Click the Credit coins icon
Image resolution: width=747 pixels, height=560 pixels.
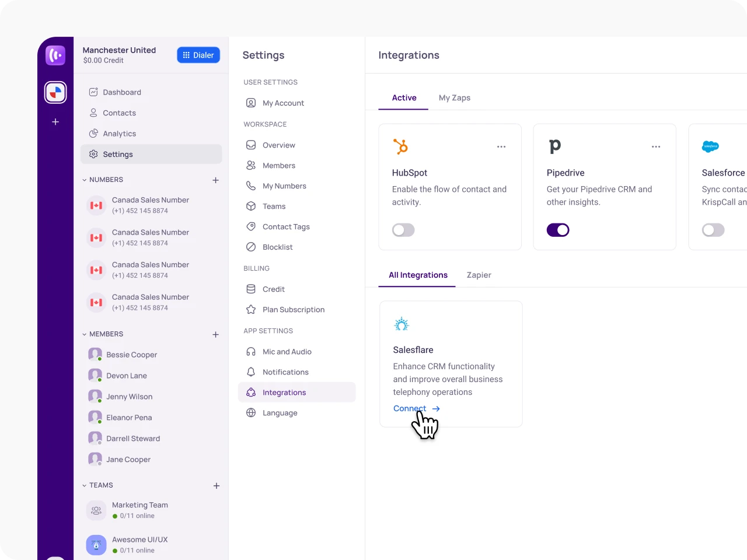(x=251, y=289)
